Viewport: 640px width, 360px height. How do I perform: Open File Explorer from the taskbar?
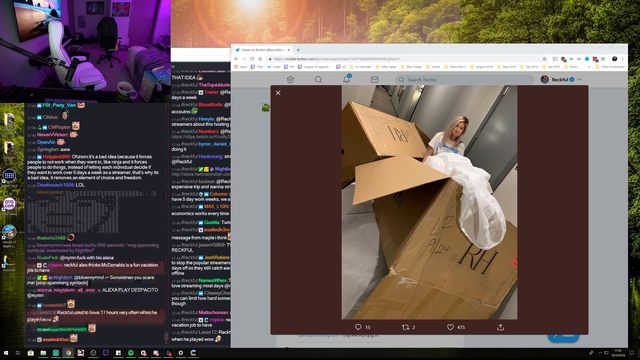pyautogui.click(x=43, y=353)
